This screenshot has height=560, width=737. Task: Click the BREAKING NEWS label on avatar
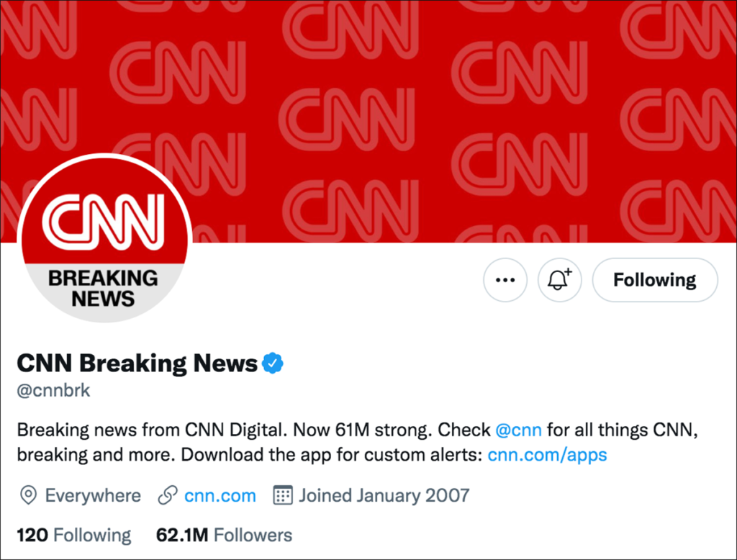(104, 288)
